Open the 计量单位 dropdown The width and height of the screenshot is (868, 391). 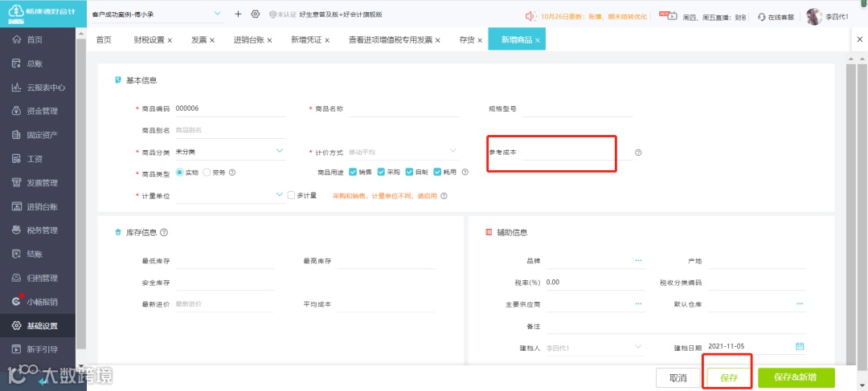[x=280, y=194]
